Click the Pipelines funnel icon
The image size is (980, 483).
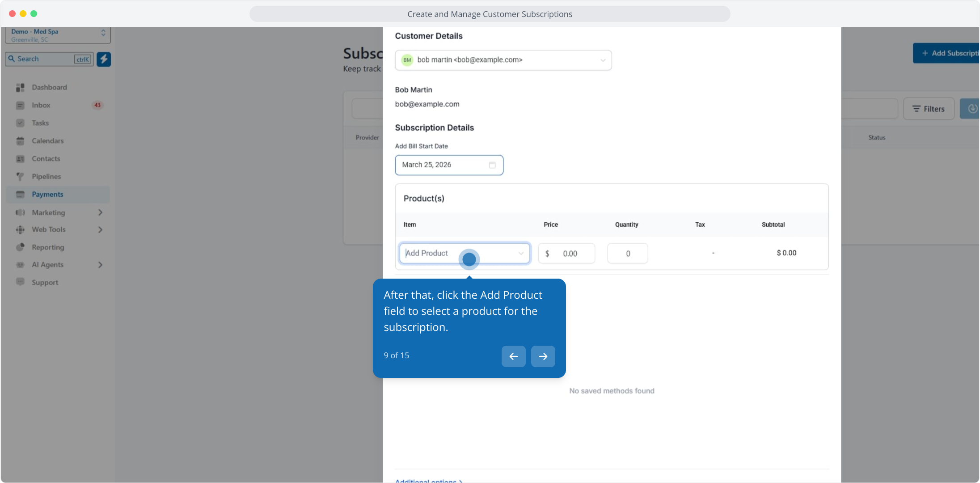(20, 177)
